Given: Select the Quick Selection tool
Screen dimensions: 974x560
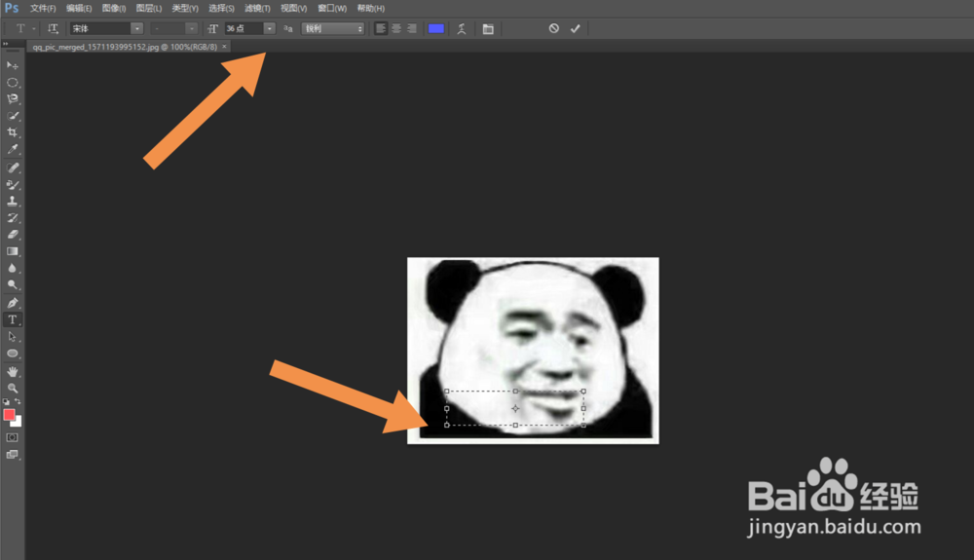Looking at the screenshot, I should pos(12,116).
